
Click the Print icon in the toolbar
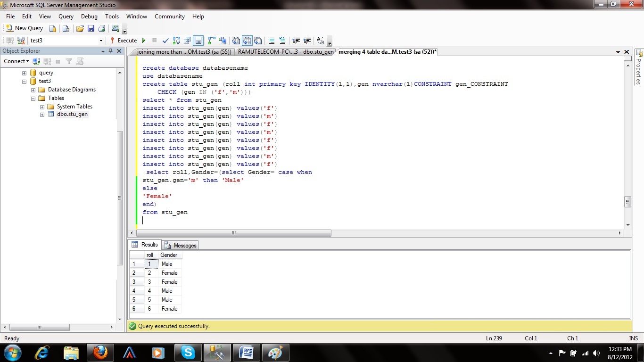(101, 28)
